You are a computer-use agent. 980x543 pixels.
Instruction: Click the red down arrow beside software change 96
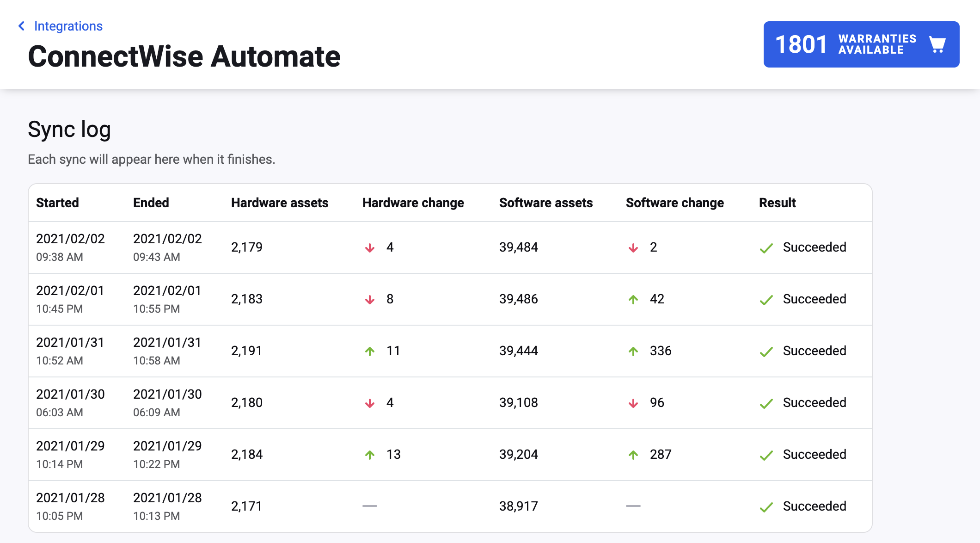(x=633, y=403)
